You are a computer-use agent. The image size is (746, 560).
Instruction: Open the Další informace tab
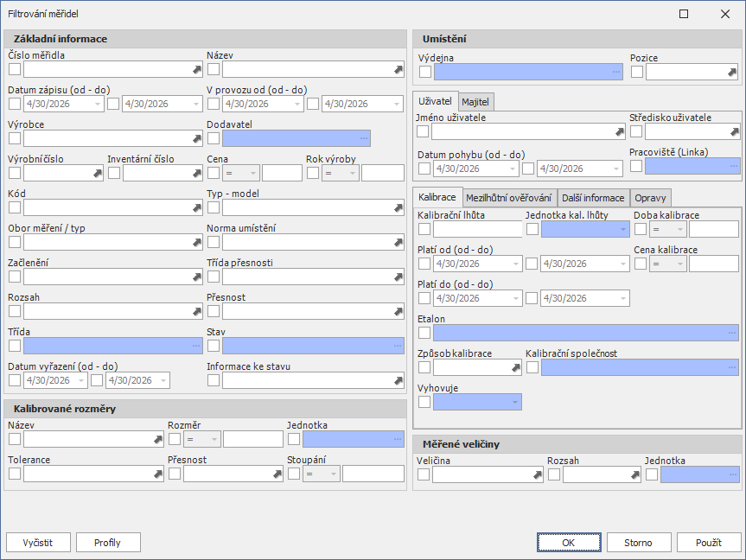[593, 198]
